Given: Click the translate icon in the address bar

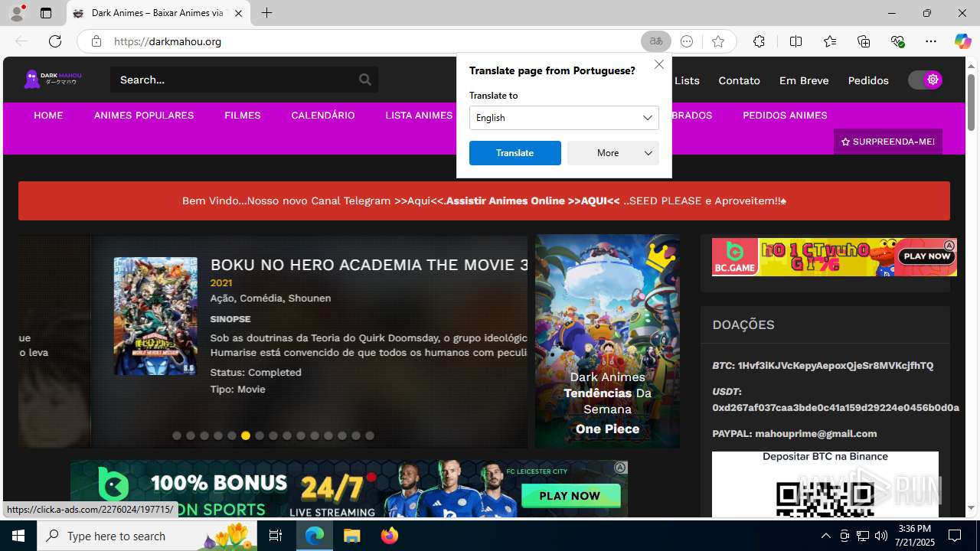Looking at the screenshot, I should pos(656,41).
